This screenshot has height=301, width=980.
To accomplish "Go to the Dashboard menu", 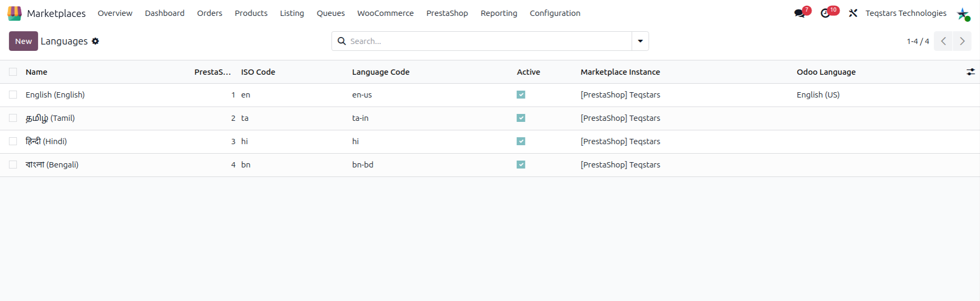I will (x=165, y=13).
